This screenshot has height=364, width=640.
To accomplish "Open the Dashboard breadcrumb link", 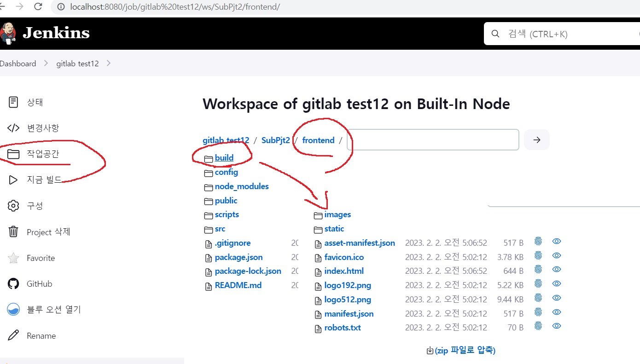I will pyautogui.click(x=18, y=64).
